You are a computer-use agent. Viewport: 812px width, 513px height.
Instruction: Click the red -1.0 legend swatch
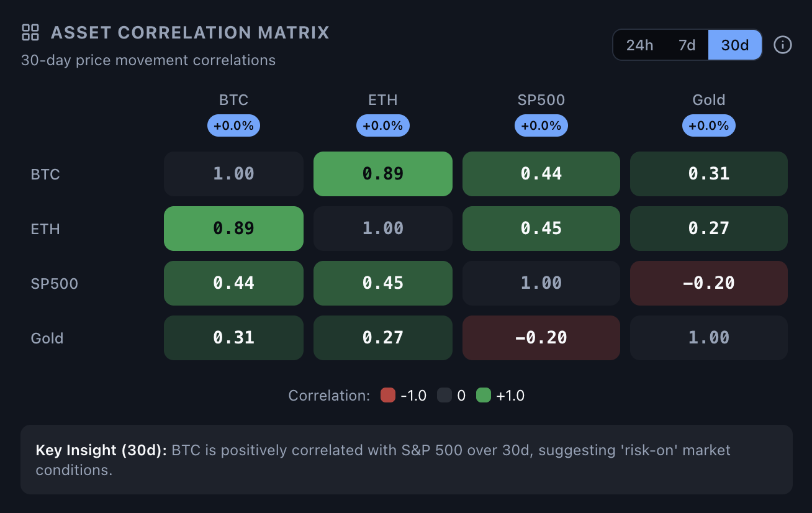[388, 396]
